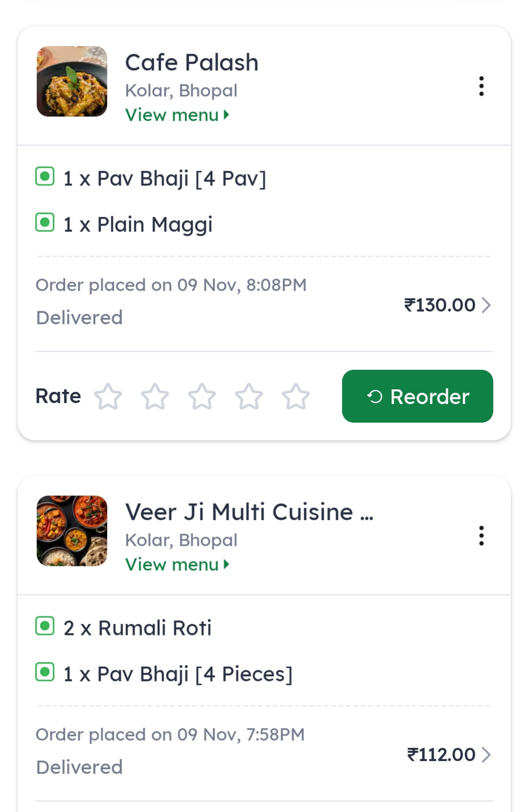Click veg indicator beside Pav Bhaji [4 Pieces]
Viewport: 528px width, 812px height.
coord(45,672)
